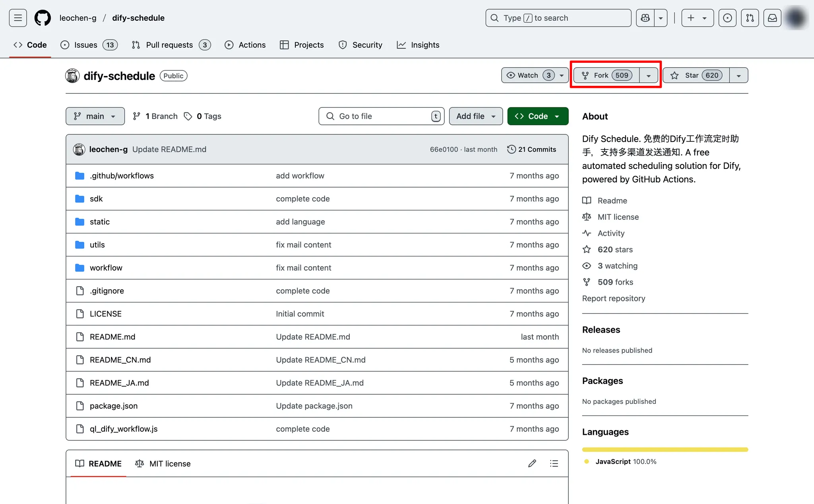Open the Fork options dropdown arrow
The width and height of the screenshot is (814, 504).
(x=649, y=76)
